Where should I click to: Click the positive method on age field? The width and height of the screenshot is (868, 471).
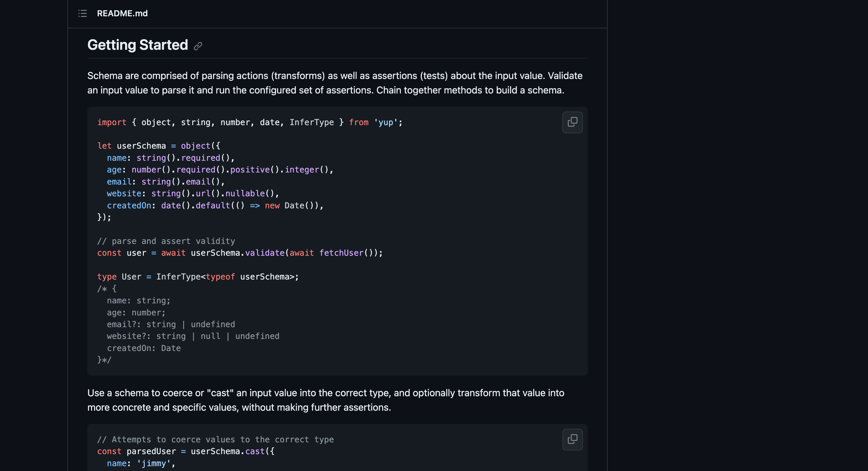coord(250,169)
